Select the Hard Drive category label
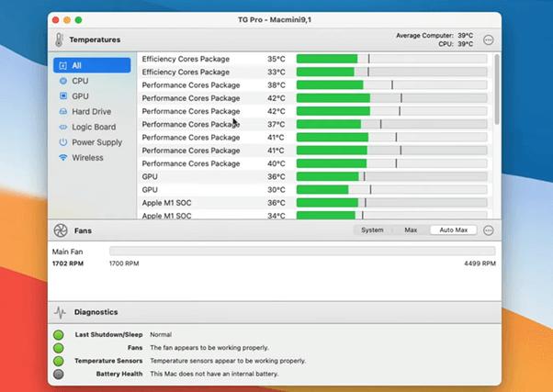Screen dimensions: 553x392 [x=92, y=112]
